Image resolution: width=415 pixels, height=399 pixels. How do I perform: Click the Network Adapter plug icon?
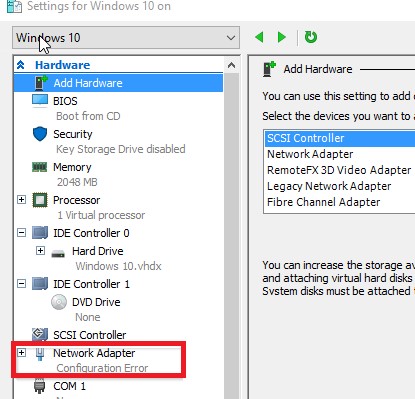[40, 354]
